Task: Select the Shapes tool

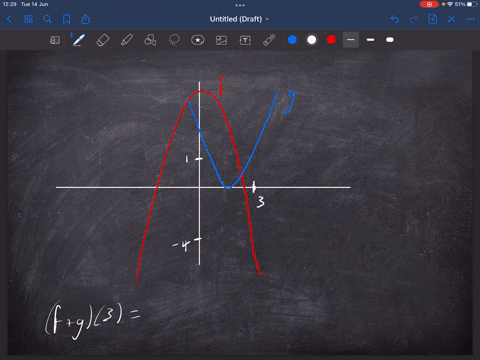Action: pos(150,40)
